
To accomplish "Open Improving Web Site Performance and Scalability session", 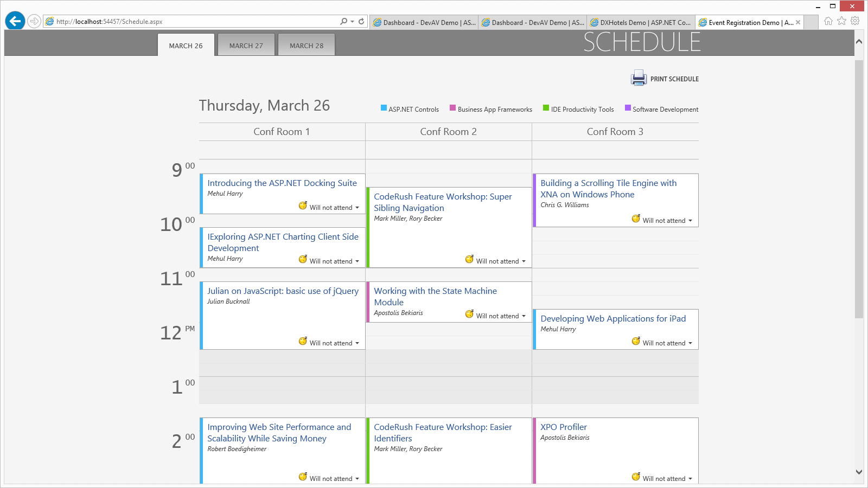I will (279, 433).
